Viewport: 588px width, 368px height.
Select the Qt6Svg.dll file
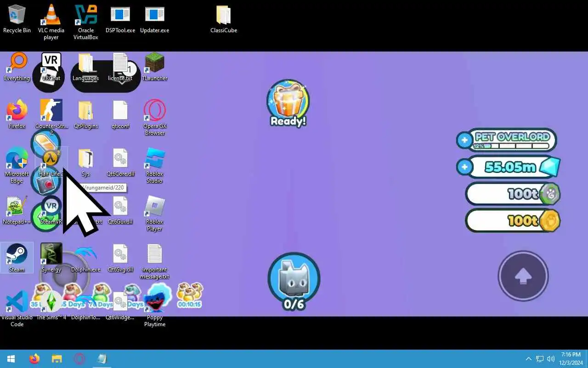pos(120,258)
